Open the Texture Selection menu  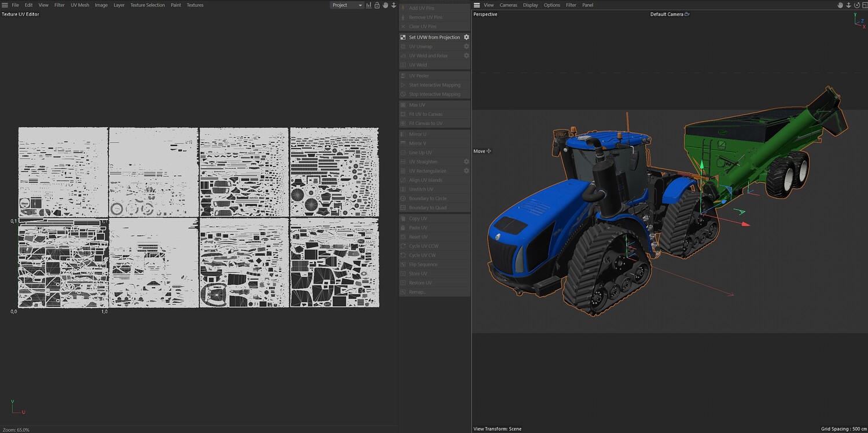(148, 5)
